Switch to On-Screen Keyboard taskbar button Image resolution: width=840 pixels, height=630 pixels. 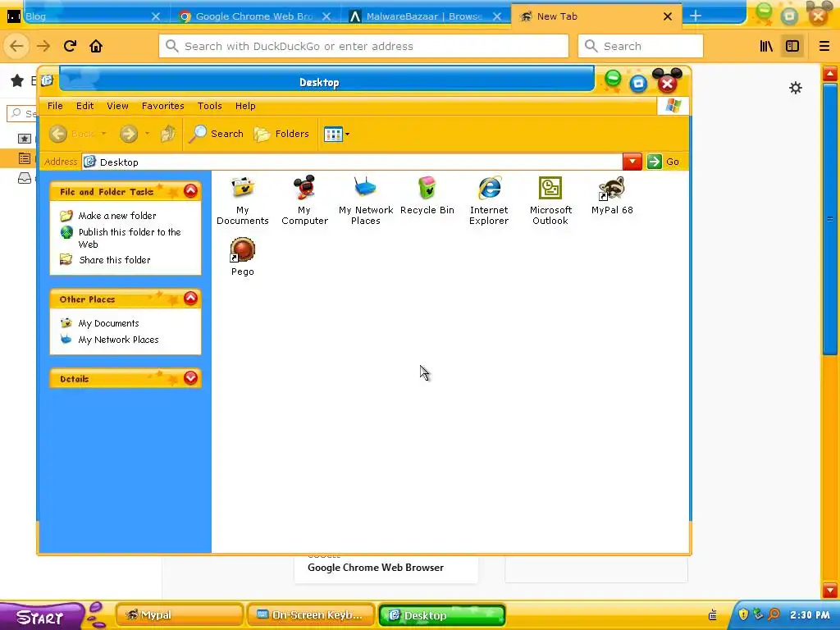(311, 615)
